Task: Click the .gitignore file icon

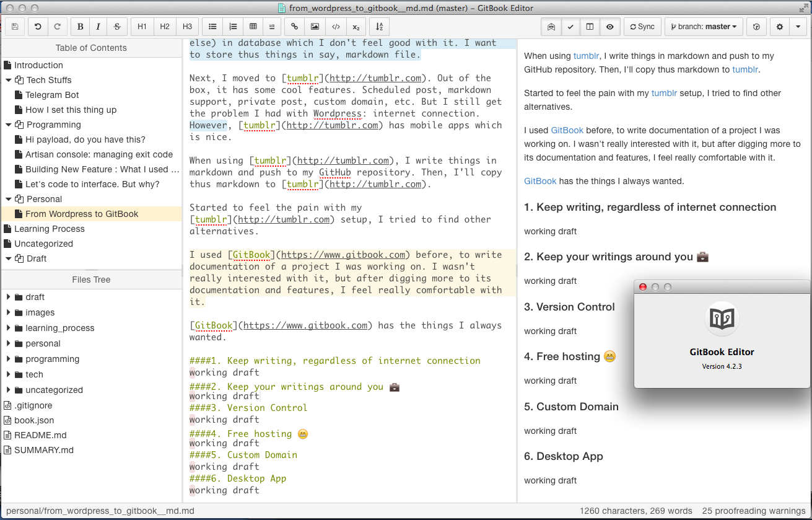Action: (7, 405)
